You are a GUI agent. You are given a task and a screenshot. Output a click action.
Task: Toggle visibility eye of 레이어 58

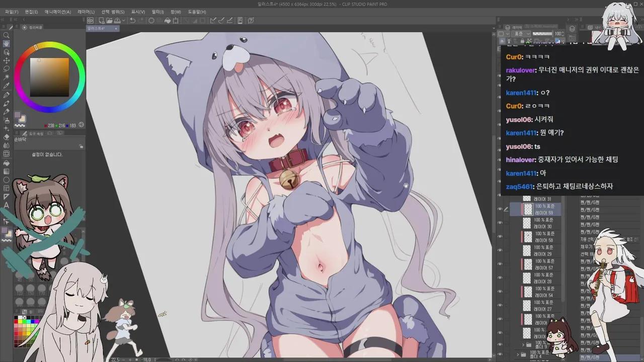point(500,237)
